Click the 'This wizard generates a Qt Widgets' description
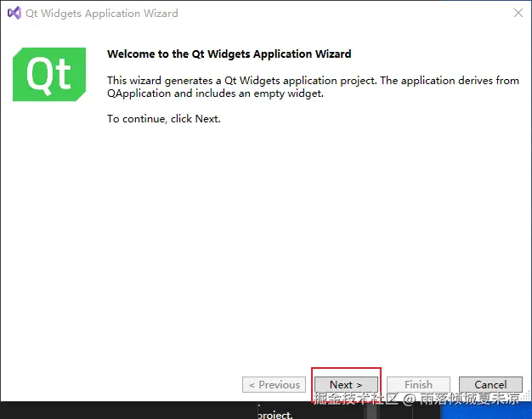The width and height of the screenshot is (532, 419). (313, 87)
